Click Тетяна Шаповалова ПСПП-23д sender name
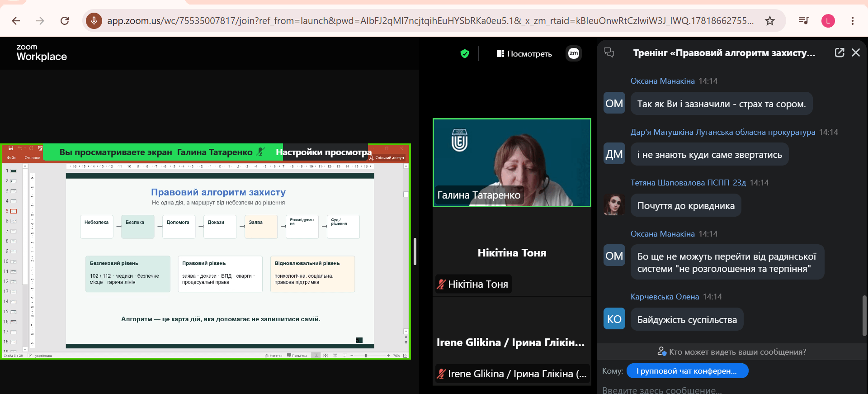Screen dimensions: 868x394 click(688, 183)
